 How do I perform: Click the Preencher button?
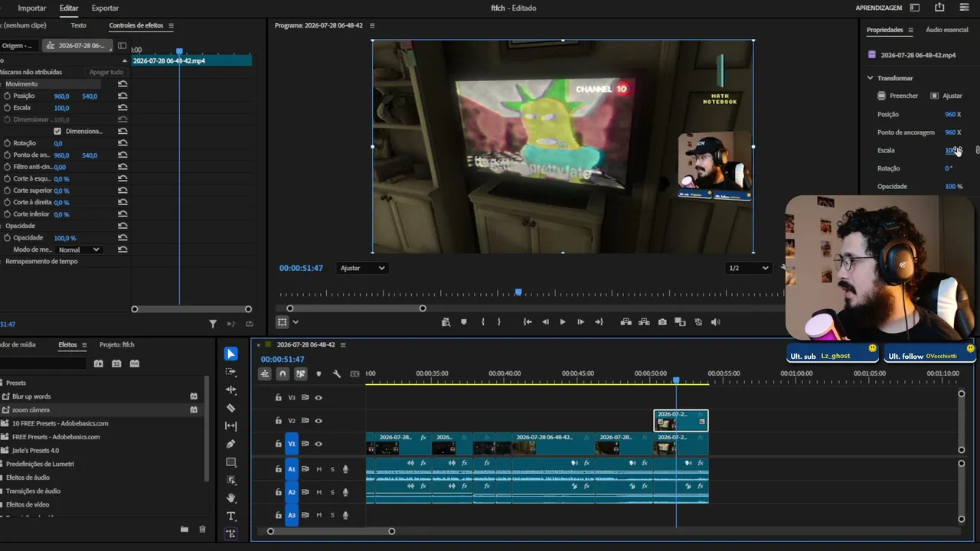(x=898, y=96)
